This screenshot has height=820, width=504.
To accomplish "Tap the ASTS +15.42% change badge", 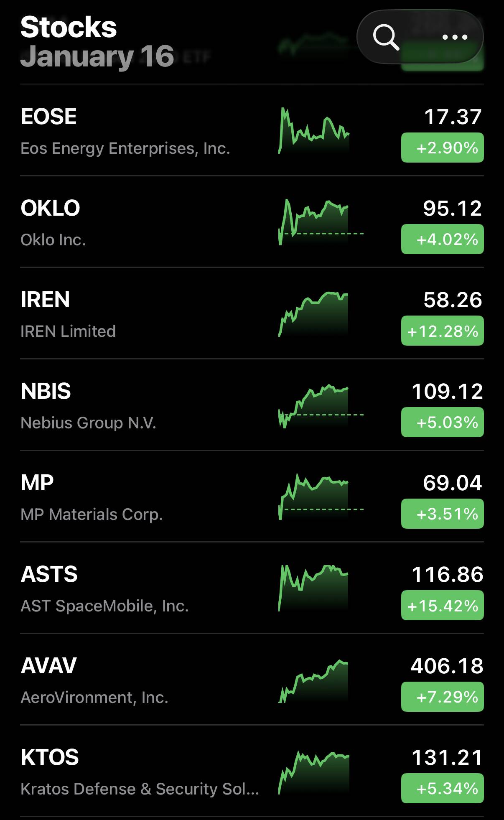I will coord(442,605).
